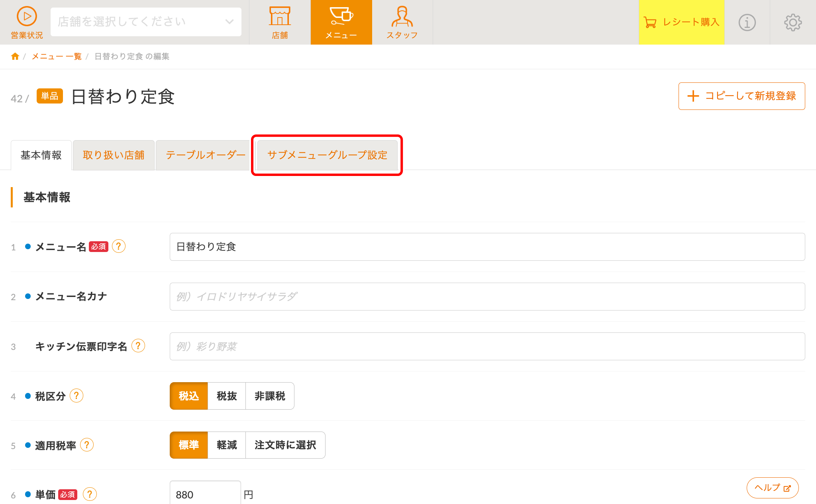The image size is (816, 504).
Task: Open サブメニューグループ設定 tab
Action: (327, 155)
